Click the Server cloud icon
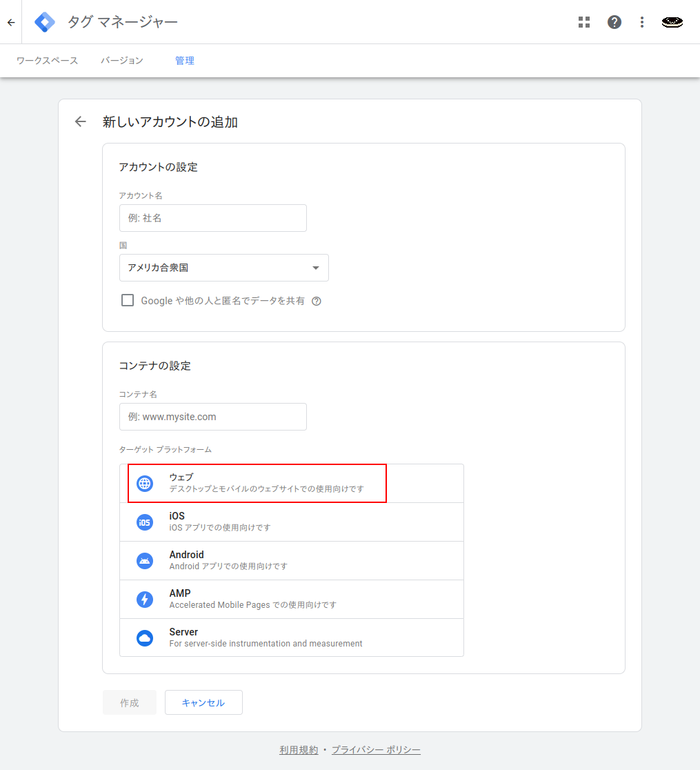 coord(145,638)
